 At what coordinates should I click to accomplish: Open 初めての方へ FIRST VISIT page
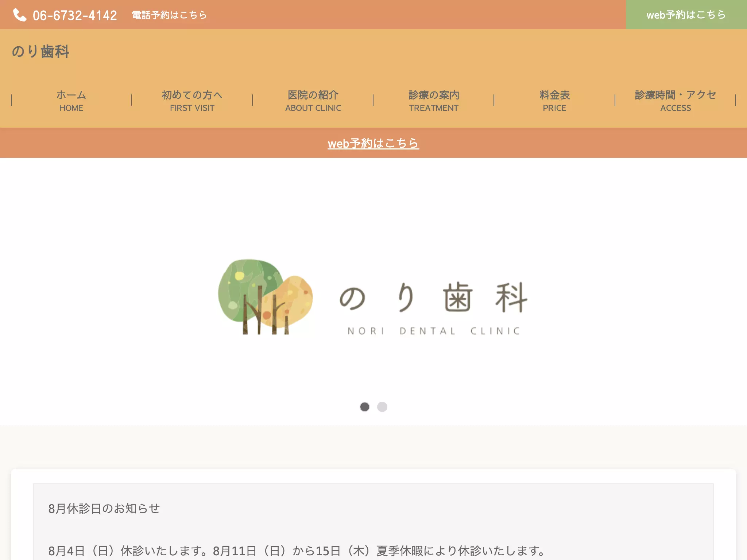pos(192,100)
